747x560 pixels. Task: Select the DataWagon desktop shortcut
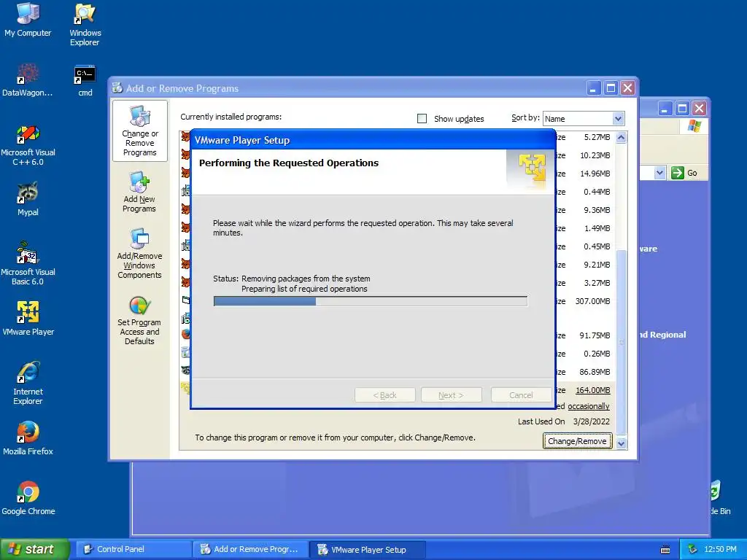click(x=28, y=79)
